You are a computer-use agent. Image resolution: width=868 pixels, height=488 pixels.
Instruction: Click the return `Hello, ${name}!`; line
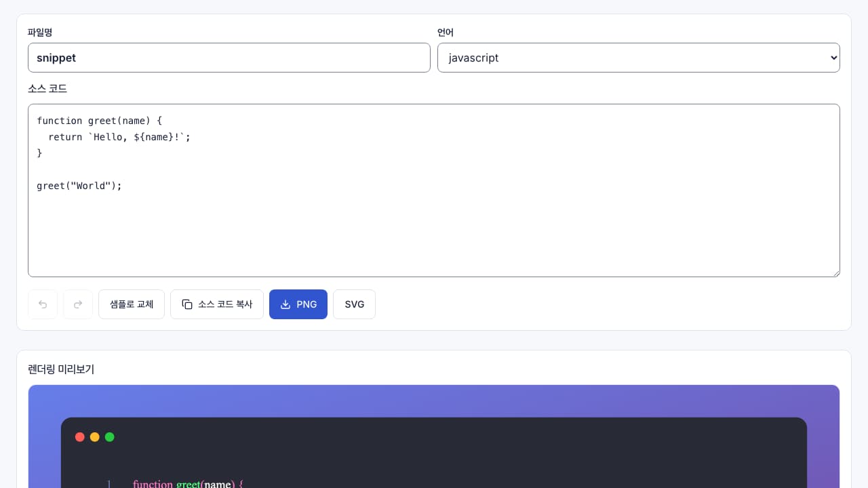pos(119,137)
